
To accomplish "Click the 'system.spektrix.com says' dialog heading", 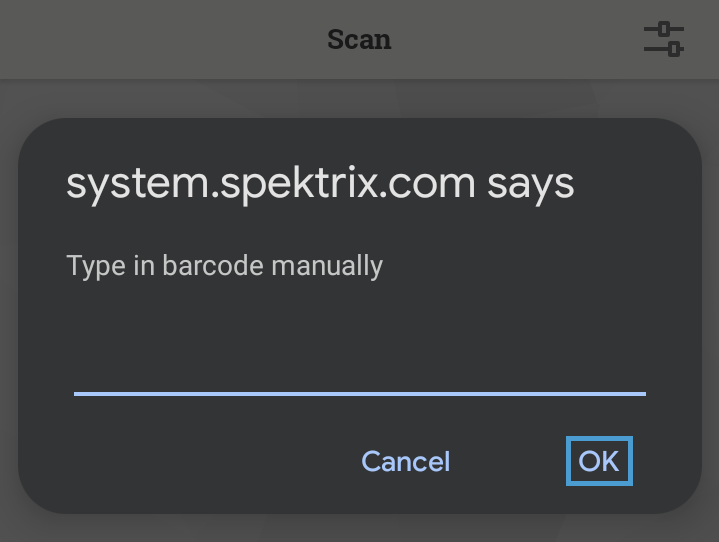I will 319,183.
